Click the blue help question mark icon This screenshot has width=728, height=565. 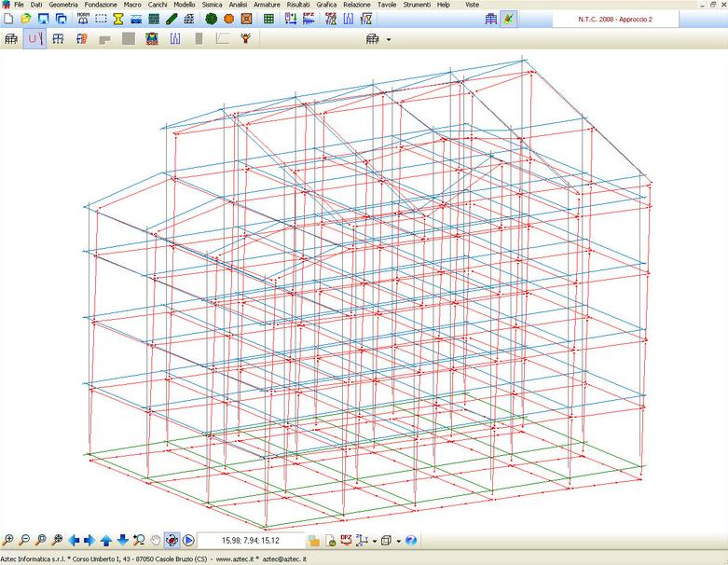tap(410, 540)
